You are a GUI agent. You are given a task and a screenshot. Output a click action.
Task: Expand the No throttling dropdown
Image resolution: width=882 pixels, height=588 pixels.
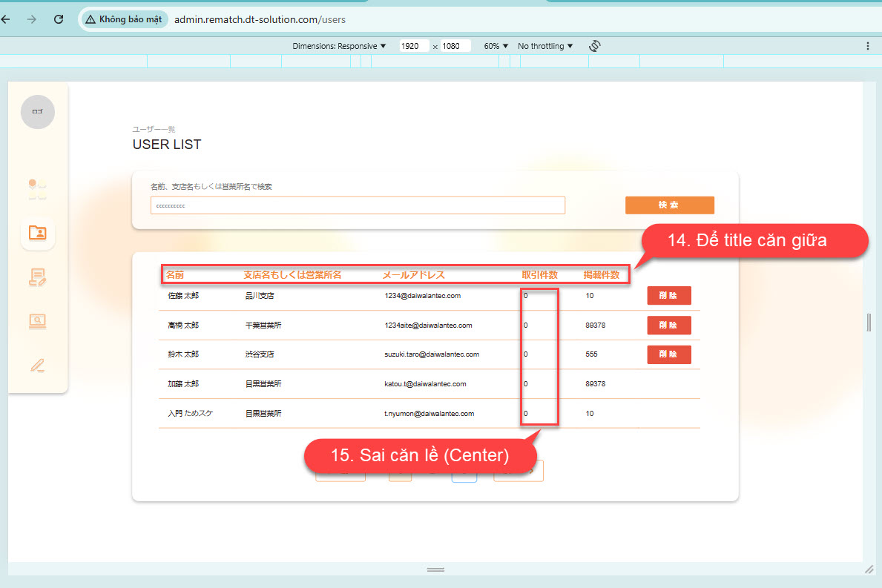[545, 46]
